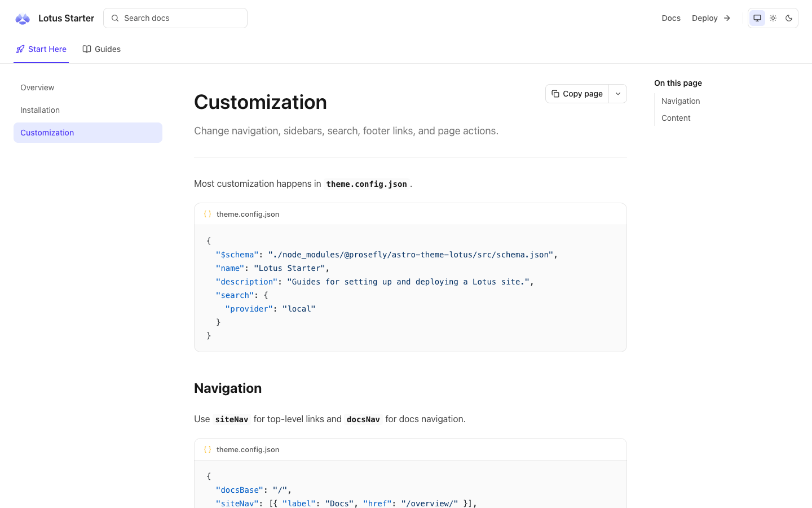The width and height of the screenshot is (812, 508).
Task: Go to Lotus Starter home
Action: tap(55, 19)
